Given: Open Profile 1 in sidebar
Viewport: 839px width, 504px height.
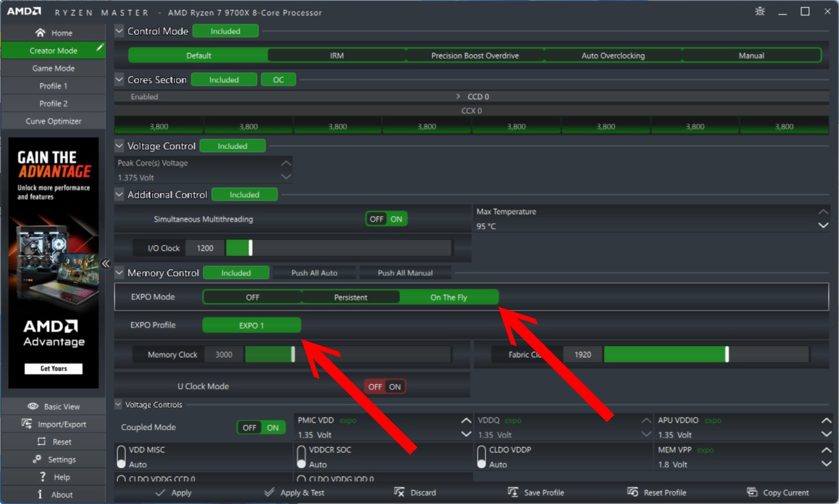Looking at the screenshot, I should tap(53, 86).
